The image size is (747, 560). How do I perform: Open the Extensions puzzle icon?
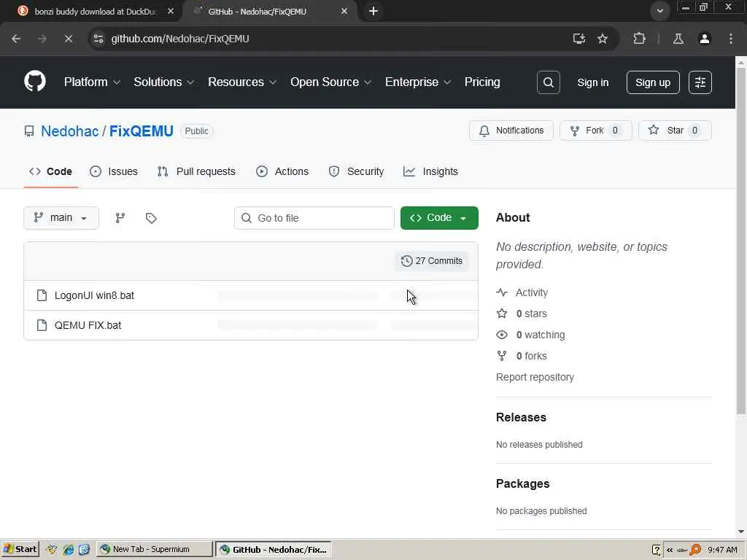pos(639,39)
